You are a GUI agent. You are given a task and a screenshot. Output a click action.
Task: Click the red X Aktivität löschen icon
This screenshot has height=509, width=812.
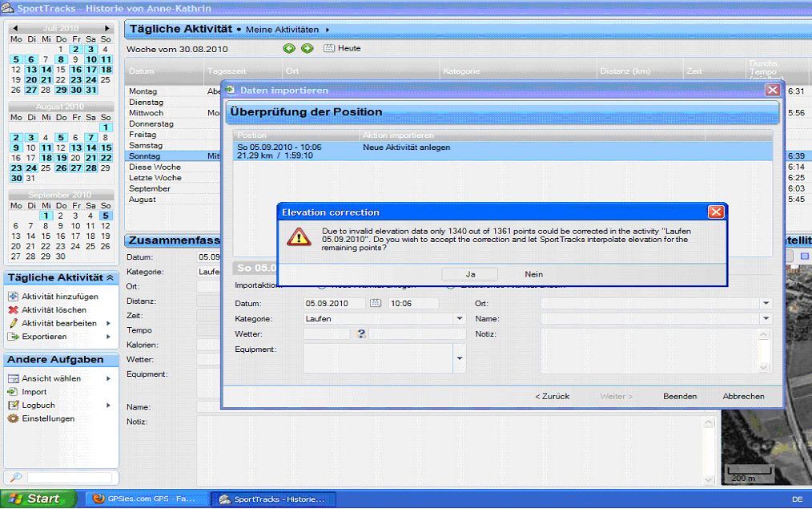point(13,310)
